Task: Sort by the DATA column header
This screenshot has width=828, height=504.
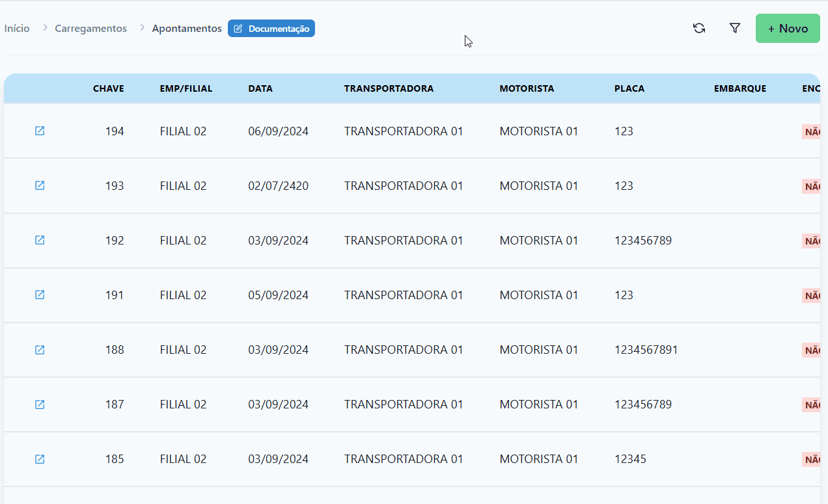Action: coord(260,88)
